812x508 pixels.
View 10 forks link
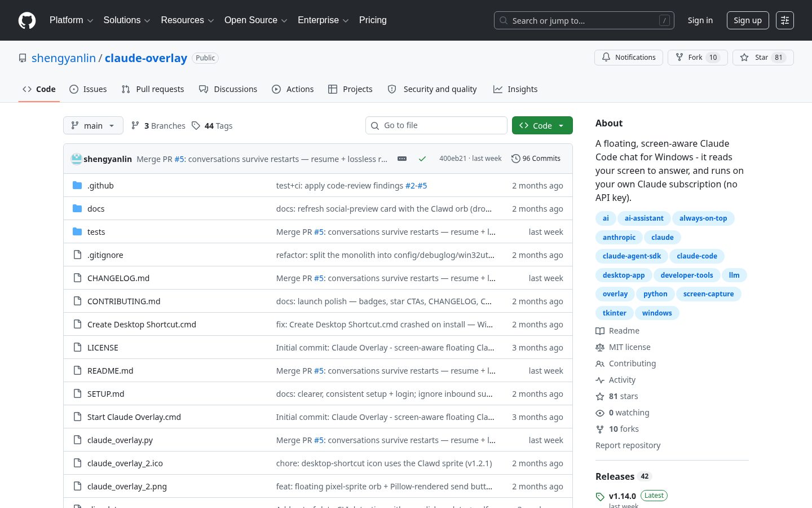[x=617, y=429]
